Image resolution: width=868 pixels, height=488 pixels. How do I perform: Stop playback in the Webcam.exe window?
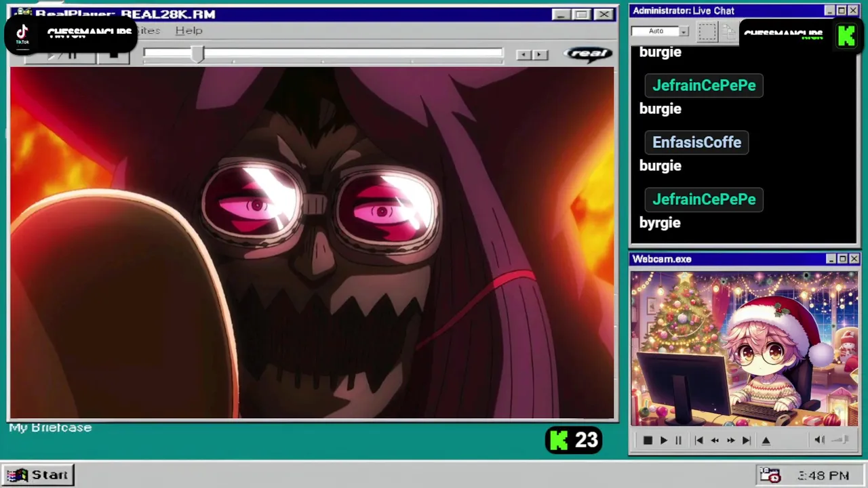[648, 441]
